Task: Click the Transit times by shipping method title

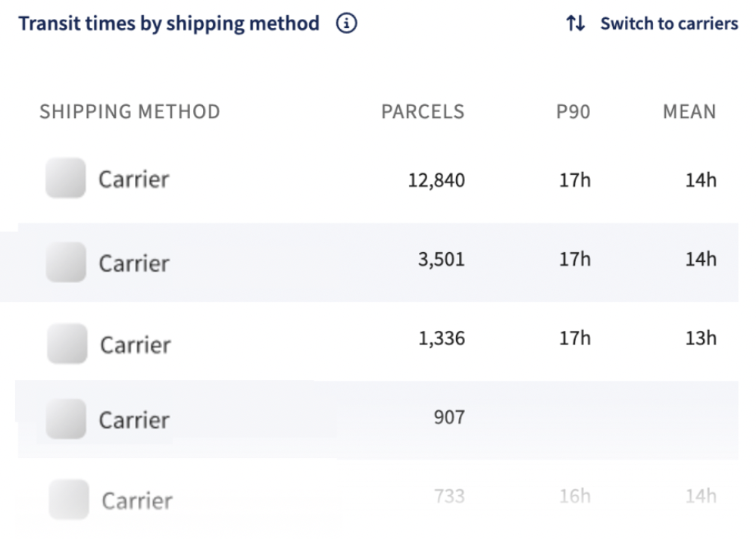Action: click(x=169, y=24)
